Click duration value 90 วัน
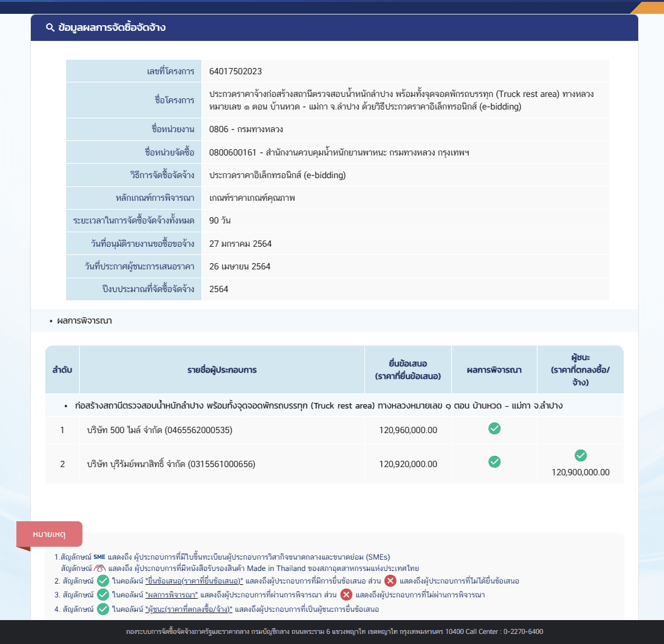The width and height of the screenshot is (664, 644). point(220,221)
